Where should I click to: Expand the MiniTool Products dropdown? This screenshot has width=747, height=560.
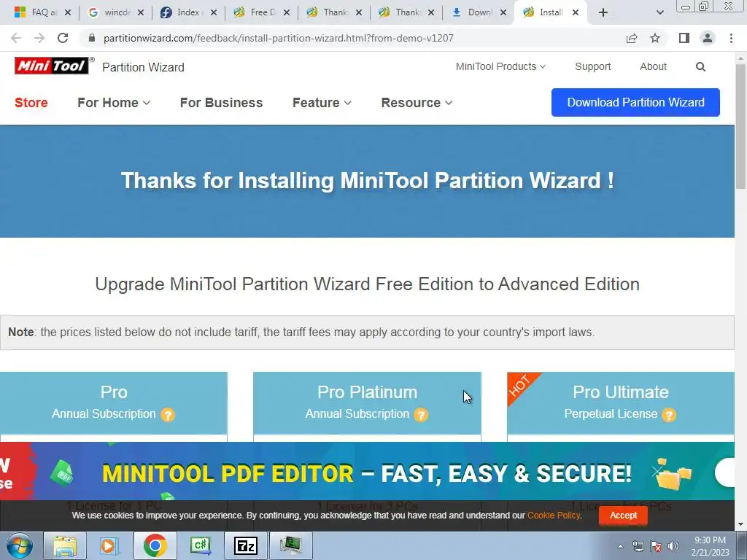(500, 66)
